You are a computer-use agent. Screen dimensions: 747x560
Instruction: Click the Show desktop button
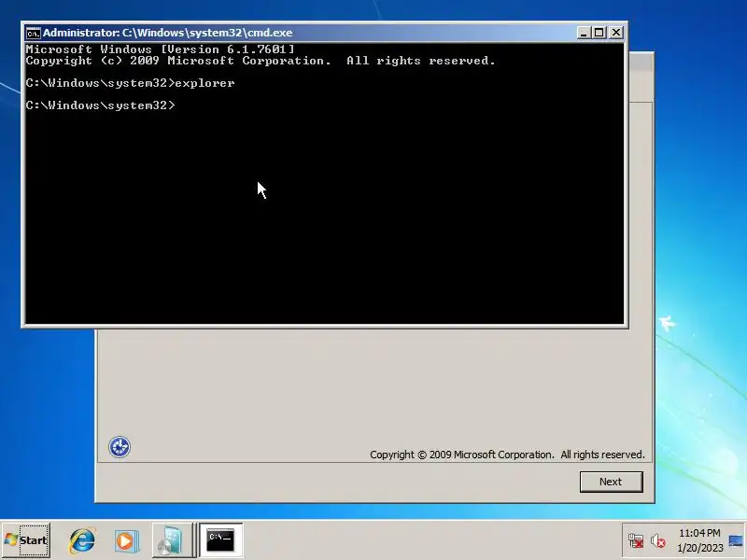coord(737,540)
